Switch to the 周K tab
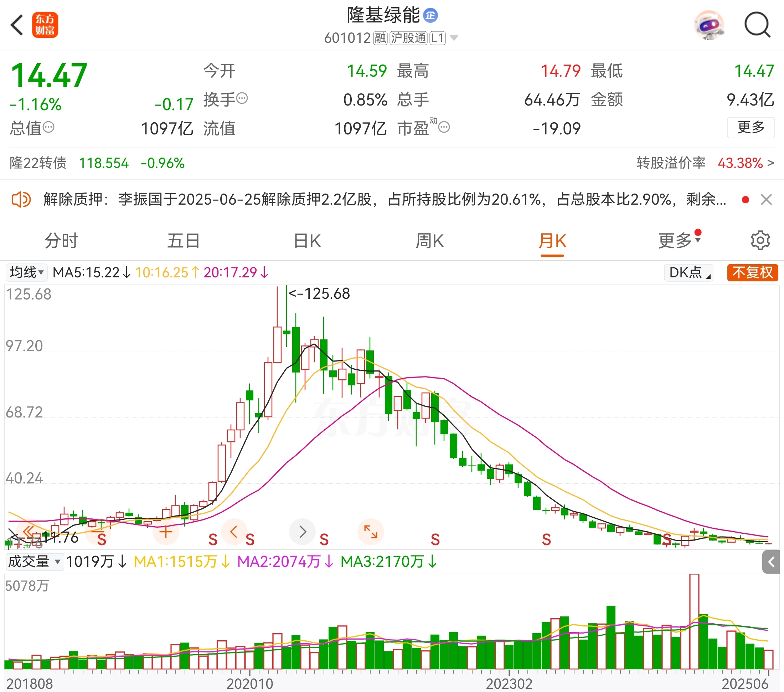784x692 pixels. point(429,241)
